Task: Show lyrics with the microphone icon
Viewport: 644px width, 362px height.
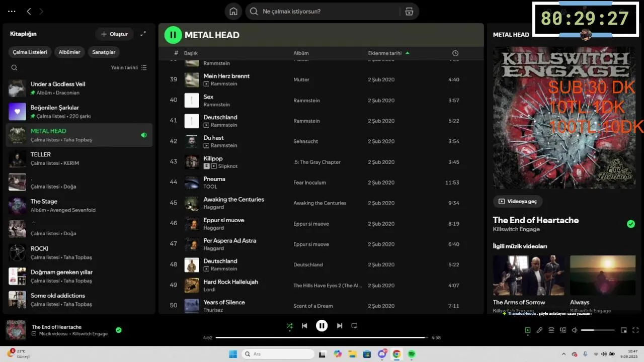Action: [539, 330]
